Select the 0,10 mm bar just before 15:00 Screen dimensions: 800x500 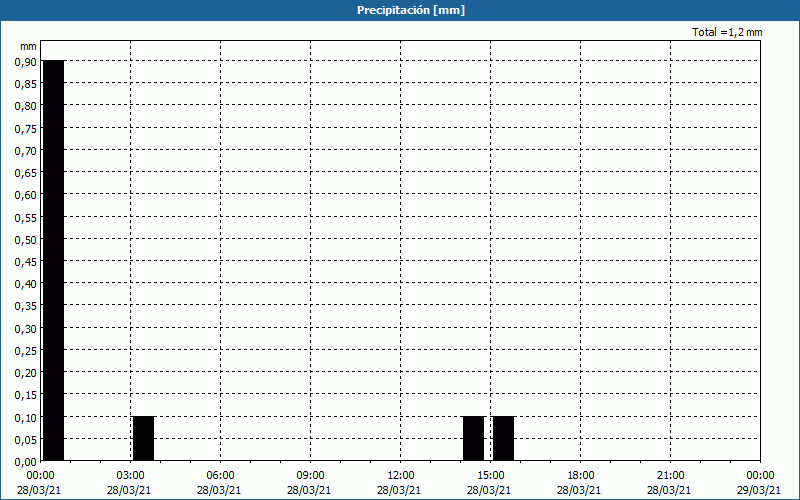click(x=473, y=438)
